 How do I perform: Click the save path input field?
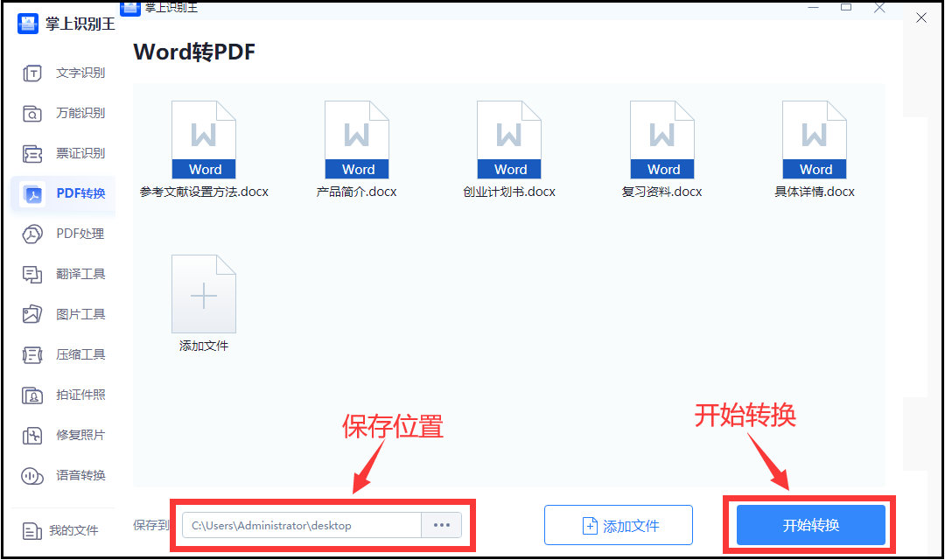tap(301, 526)
